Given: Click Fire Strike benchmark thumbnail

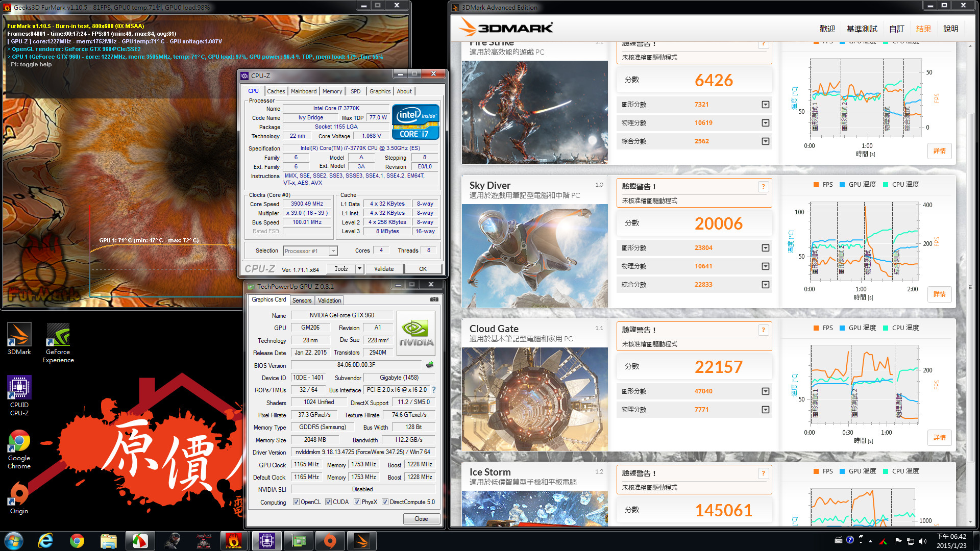Looking at the screenshot, I should [x=534, y=112].
